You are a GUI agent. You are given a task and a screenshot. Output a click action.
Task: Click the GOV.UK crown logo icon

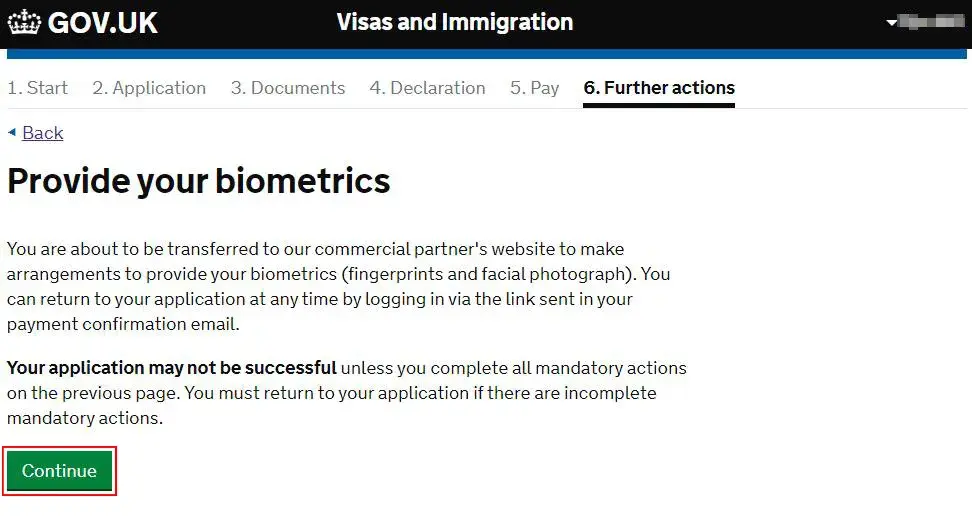24,23
